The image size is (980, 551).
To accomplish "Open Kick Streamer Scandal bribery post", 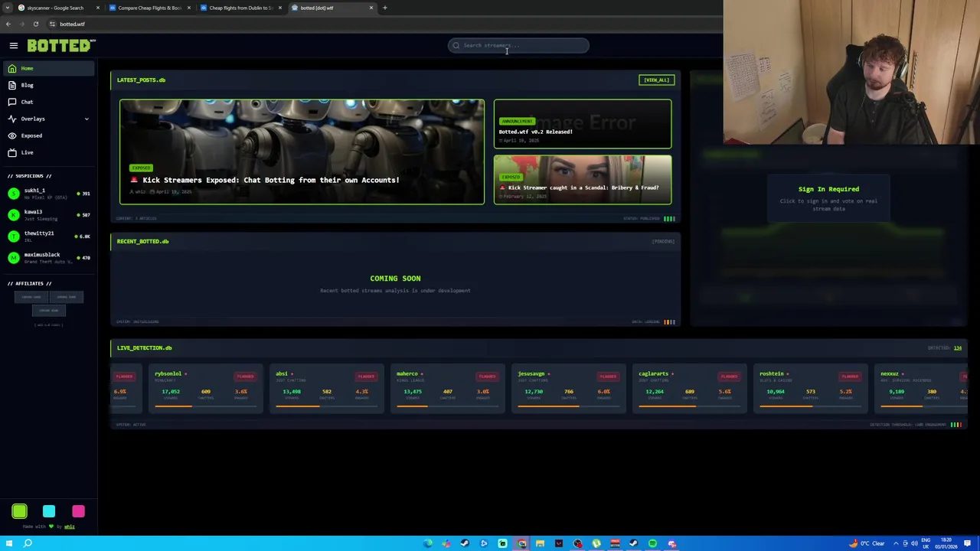I will coord(583,180).
